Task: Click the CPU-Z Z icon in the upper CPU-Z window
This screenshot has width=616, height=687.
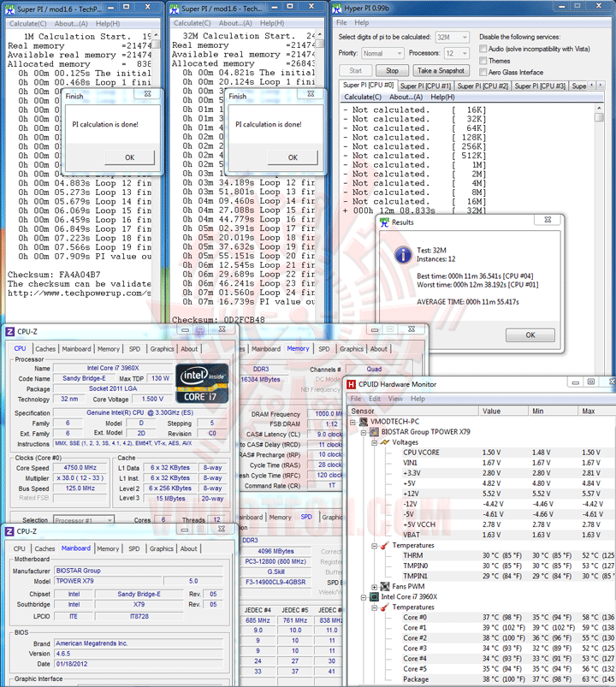Action: 9,332
